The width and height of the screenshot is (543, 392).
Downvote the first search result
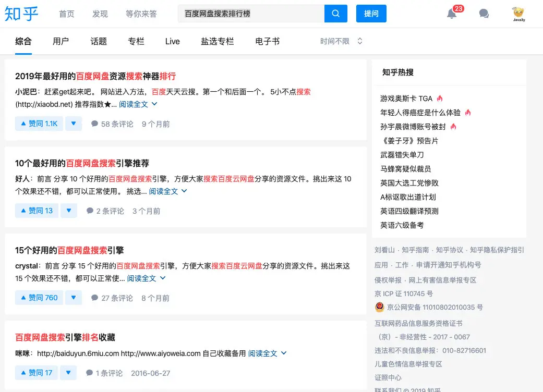click(x=74, y=124)
